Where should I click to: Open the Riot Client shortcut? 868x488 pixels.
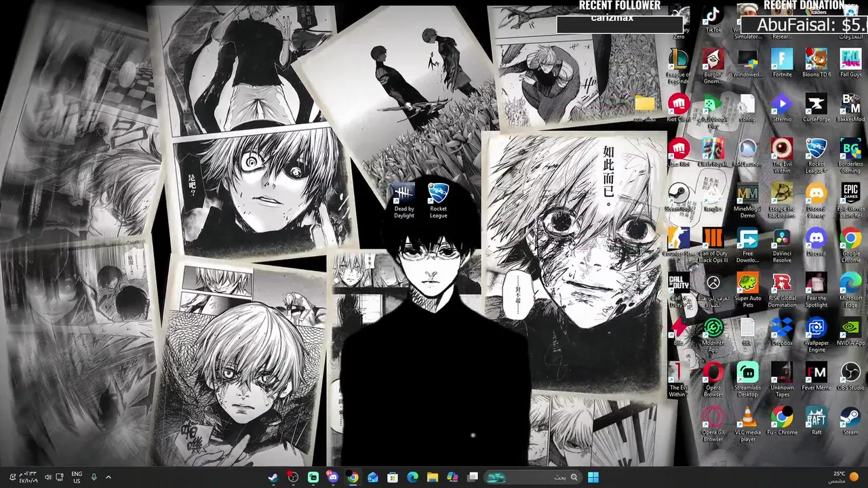[x=679, y=107]
